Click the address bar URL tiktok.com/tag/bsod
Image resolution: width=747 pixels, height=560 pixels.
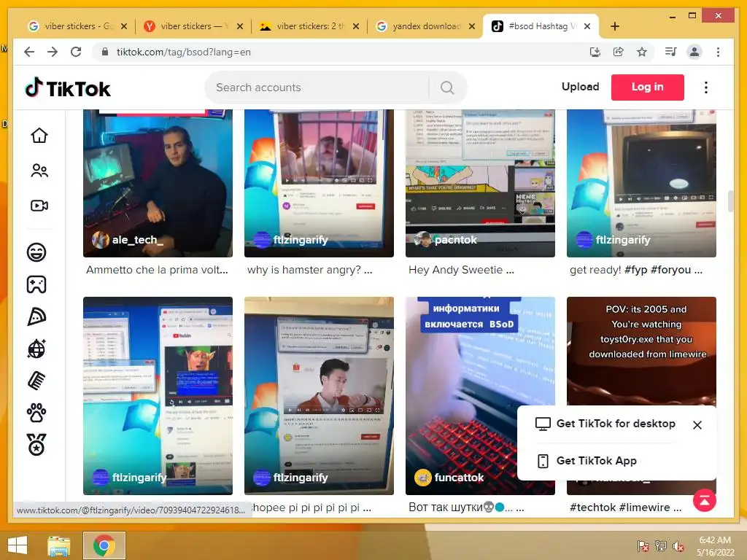coord(183,52)
